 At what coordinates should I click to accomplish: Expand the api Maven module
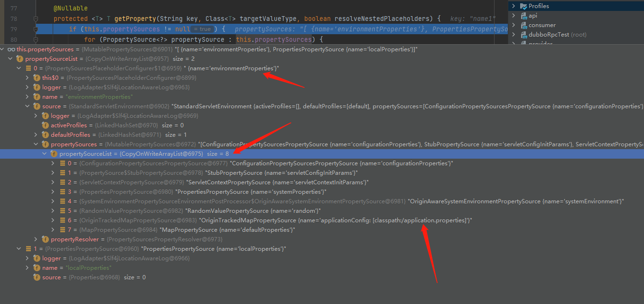coord(513,16)
